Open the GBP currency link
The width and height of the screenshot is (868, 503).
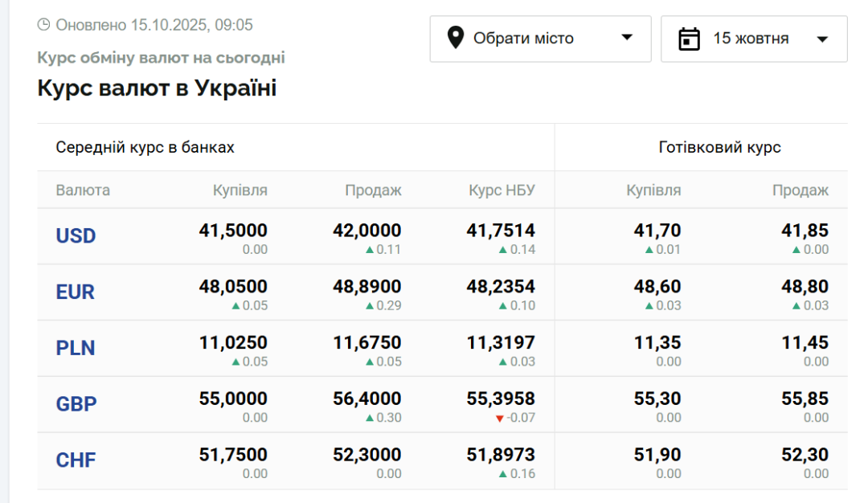tap(76, 404)
